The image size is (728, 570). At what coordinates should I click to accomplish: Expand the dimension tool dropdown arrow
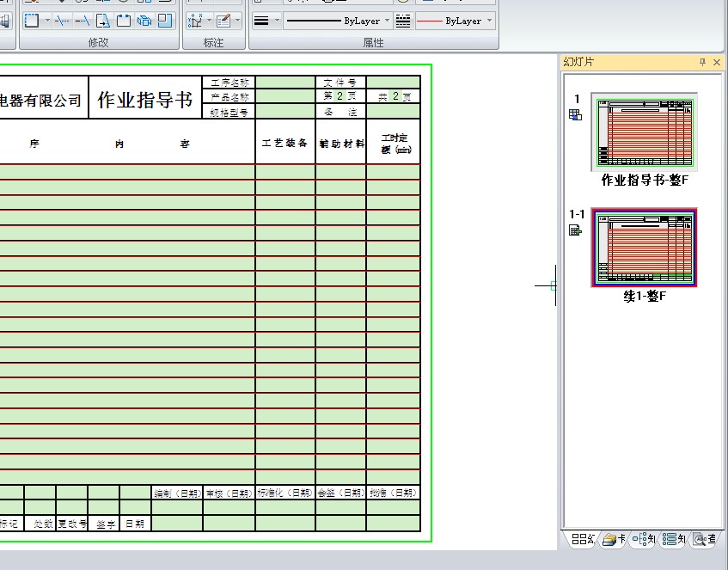coord(209,21)
